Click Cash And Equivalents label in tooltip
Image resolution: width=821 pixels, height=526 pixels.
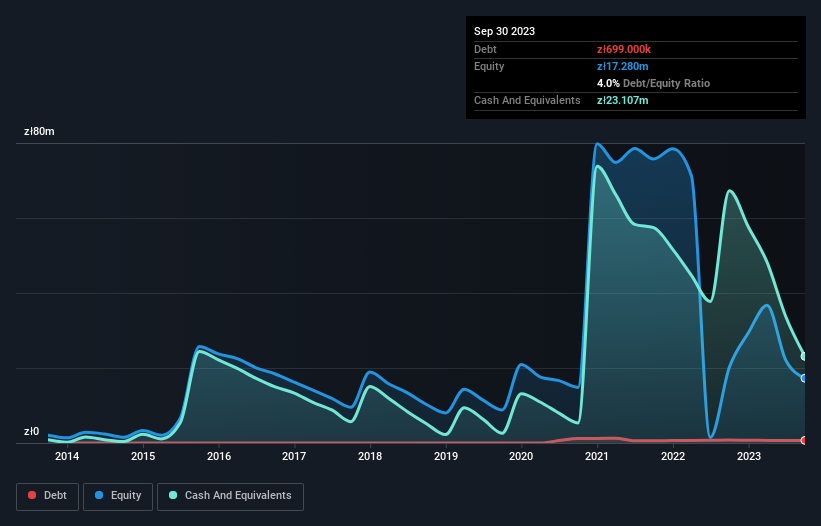click(527, 100)
